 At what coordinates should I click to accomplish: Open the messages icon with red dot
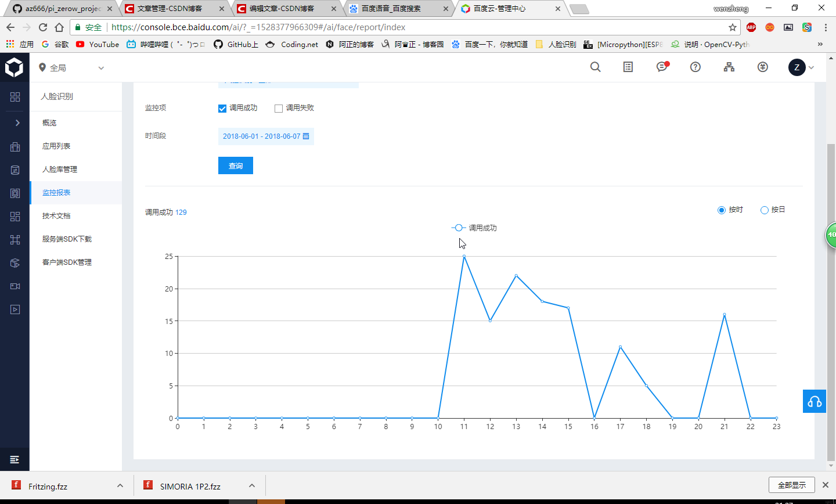coord(662,67)
